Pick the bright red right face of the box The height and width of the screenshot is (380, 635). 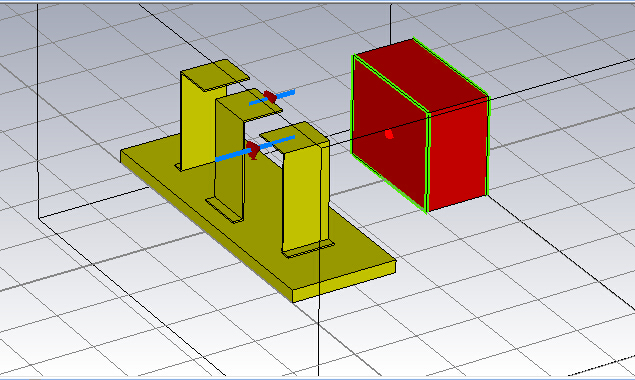pos(458,154)
